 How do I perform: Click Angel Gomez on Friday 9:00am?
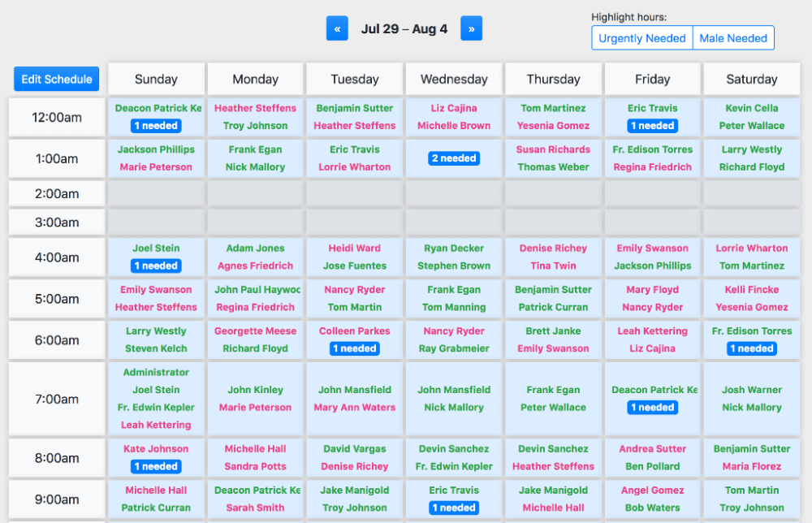[653, 491]
